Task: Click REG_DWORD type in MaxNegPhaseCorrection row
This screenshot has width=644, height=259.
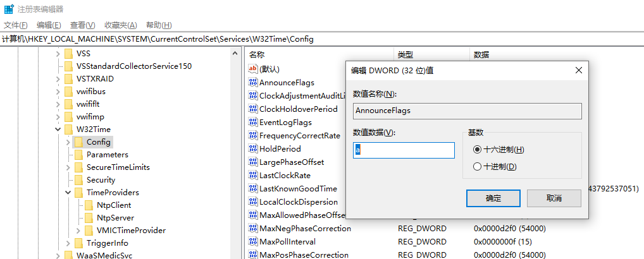Action: pyautogui.click(x=422, y=228)
